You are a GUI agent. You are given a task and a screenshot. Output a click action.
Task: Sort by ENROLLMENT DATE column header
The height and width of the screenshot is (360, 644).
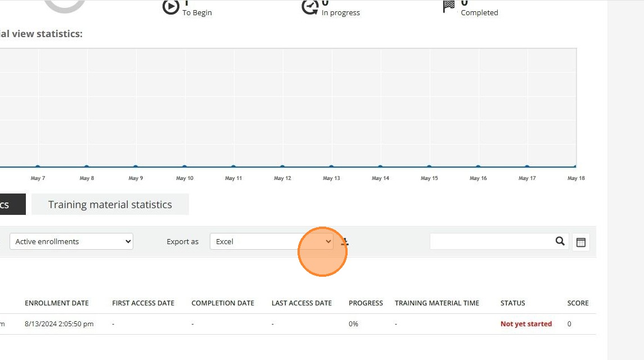coord(57,303)
